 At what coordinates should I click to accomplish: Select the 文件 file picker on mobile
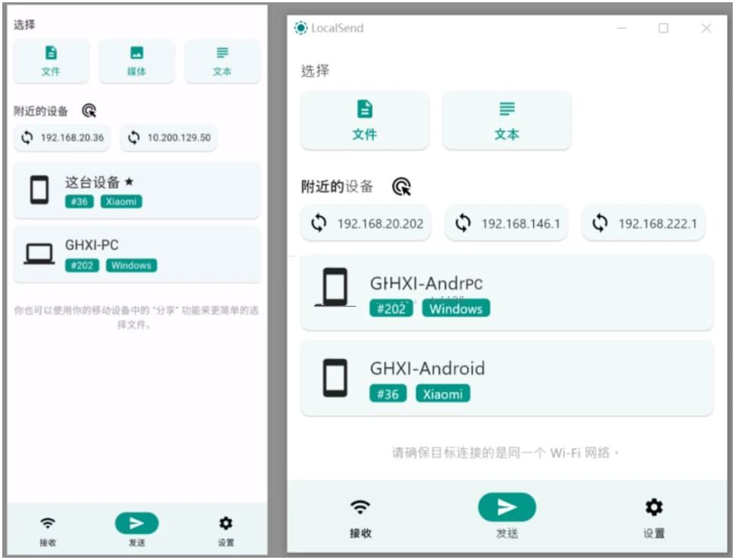[51, 61]
